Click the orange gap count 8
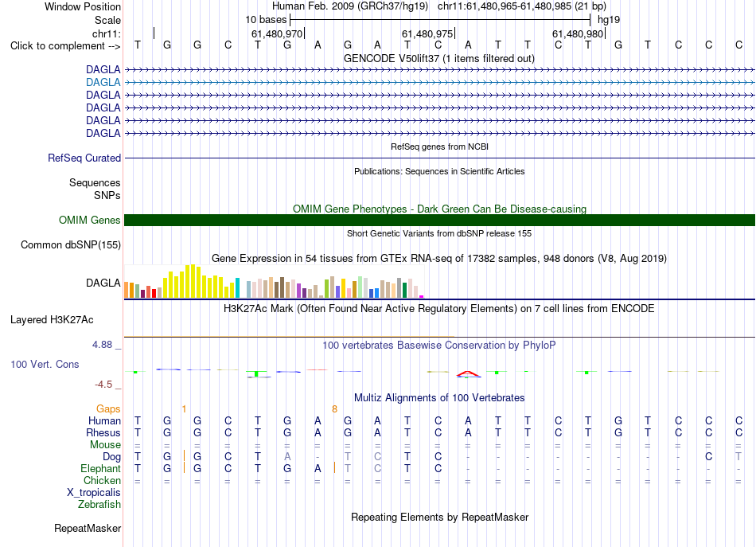Viewport: 756px width, 547px height. (x=334, y=409)
